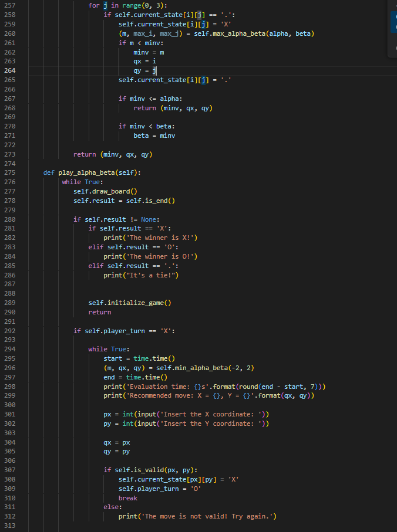Click 'while True:' on line 276
The height and width of the screenshot is (532, 397).
pos(83,182)
